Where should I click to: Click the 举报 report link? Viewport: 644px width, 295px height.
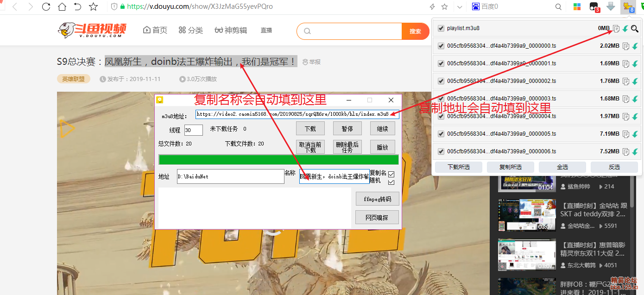coord(311,62)
